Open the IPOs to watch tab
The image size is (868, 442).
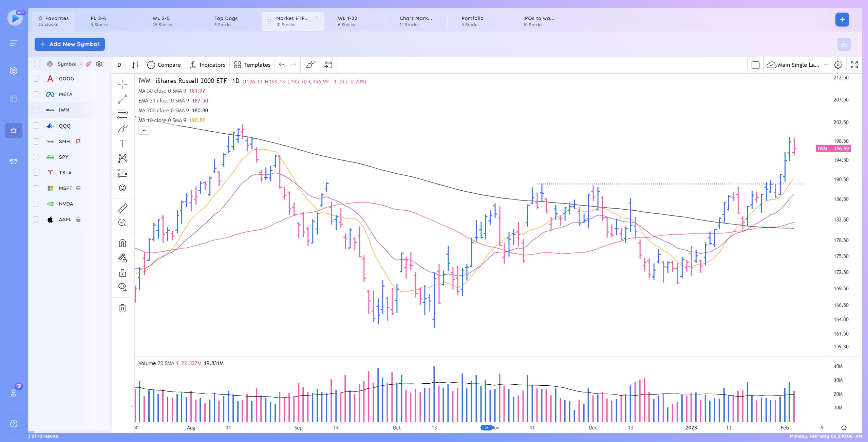point(540,21)
